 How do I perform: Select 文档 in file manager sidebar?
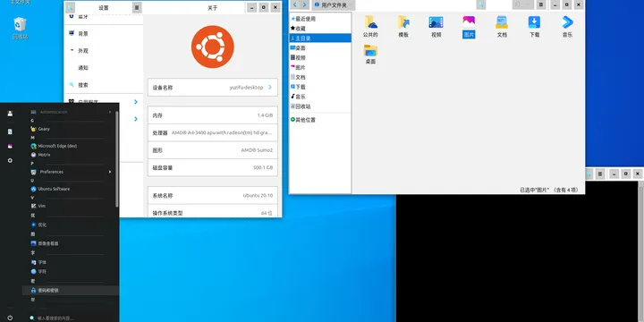(320, 77)
